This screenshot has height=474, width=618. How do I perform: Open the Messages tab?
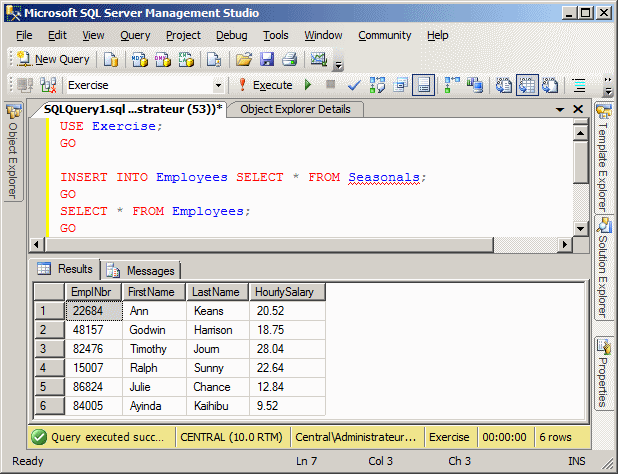point(141,271)
